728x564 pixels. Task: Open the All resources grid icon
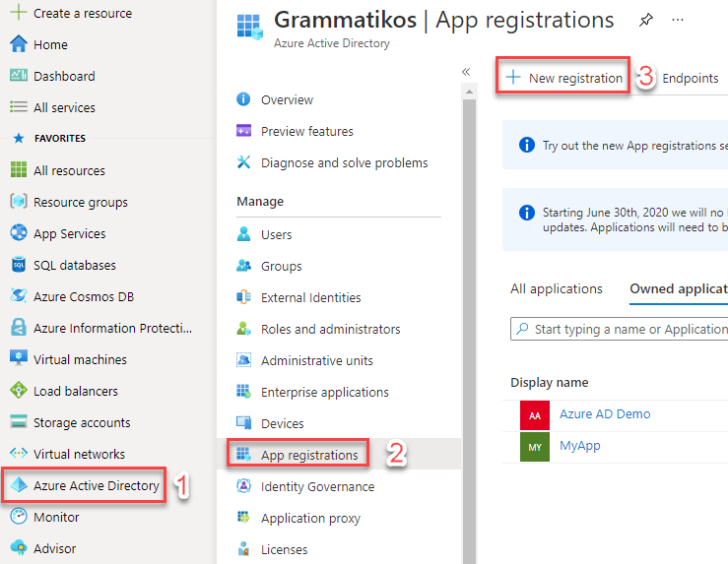point(19,169)
